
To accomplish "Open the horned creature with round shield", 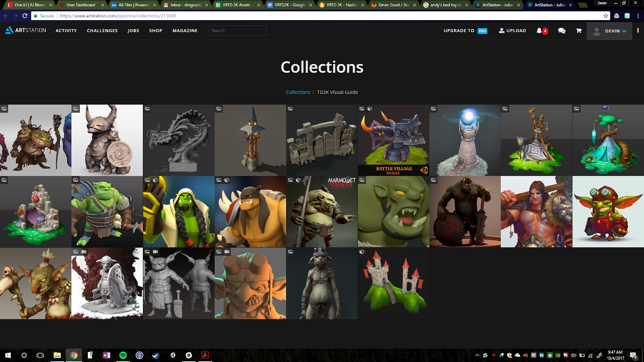I will (x=107, y=140).
